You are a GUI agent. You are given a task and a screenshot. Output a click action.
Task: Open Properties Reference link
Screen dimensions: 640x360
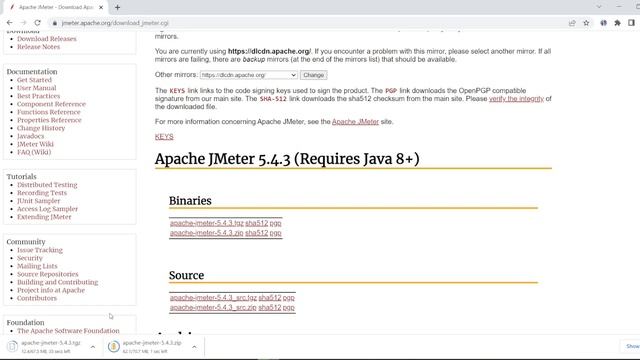49,120
